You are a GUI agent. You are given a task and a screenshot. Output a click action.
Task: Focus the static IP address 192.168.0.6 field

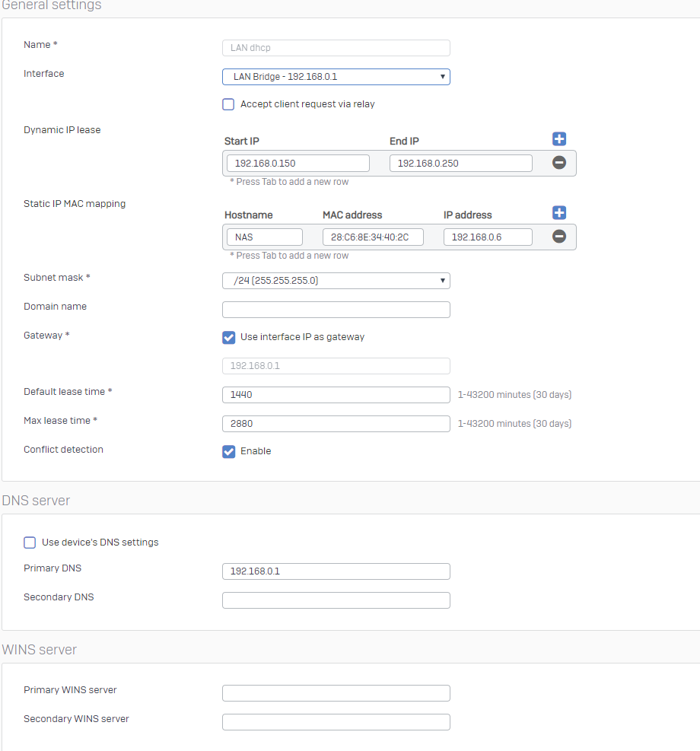pos(488,237)
